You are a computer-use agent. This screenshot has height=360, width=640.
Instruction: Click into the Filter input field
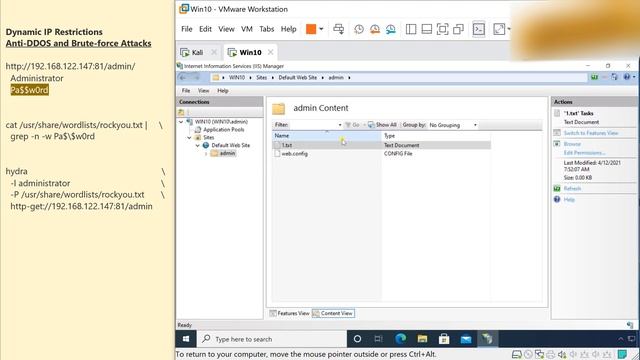[x=313, y=125]
